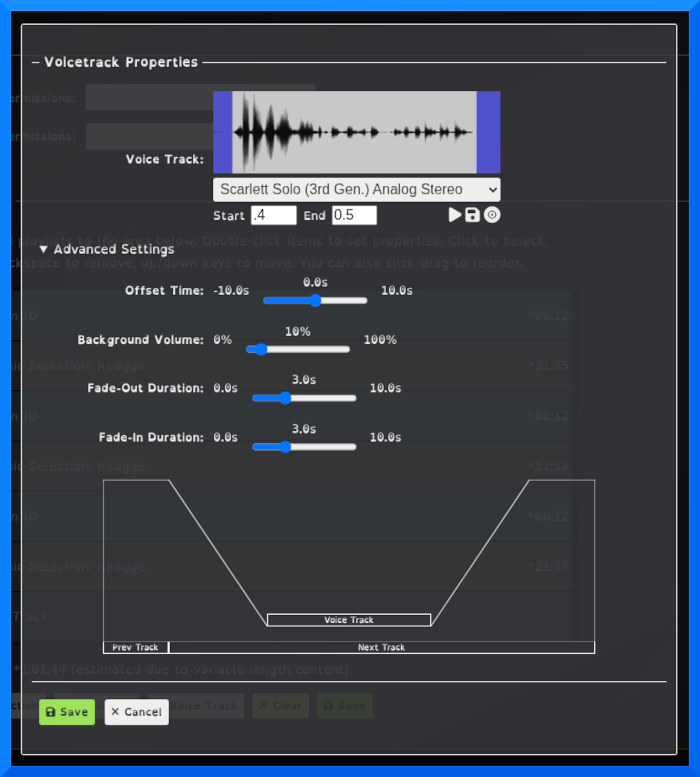
Task: Click the green Save button
Action: tap(67, 712)
